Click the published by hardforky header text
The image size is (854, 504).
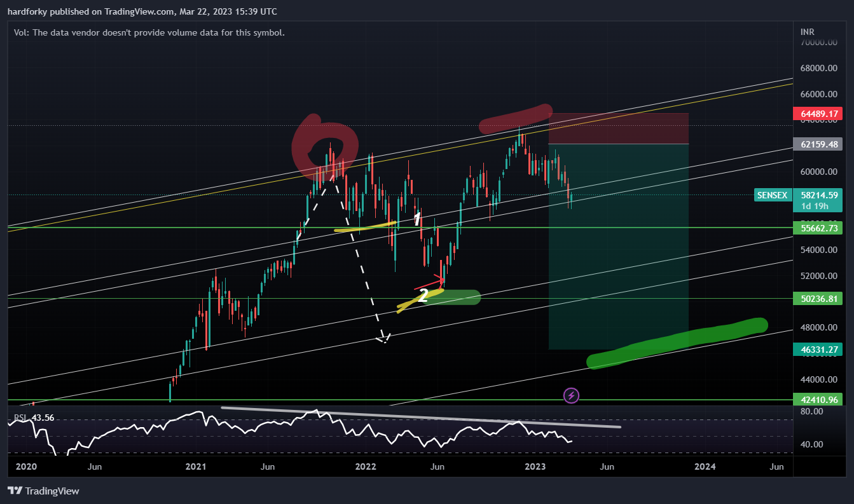(142, 11)
